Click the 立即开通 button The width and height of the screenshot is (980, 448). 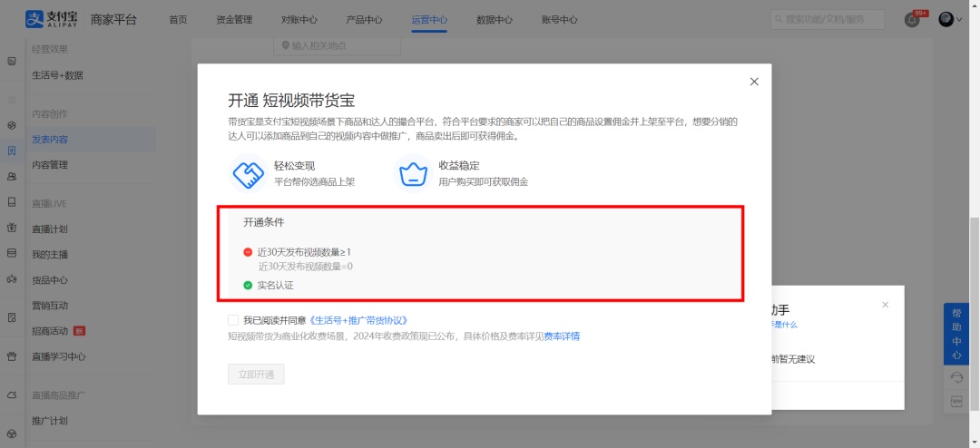(256, 375)
